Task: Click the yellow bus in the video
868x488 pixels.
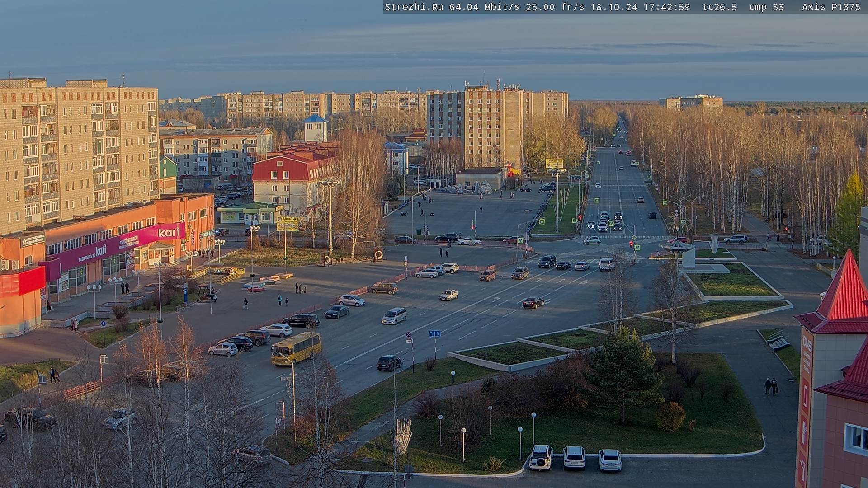Action: pyautogui.click(x=296, y=348)
